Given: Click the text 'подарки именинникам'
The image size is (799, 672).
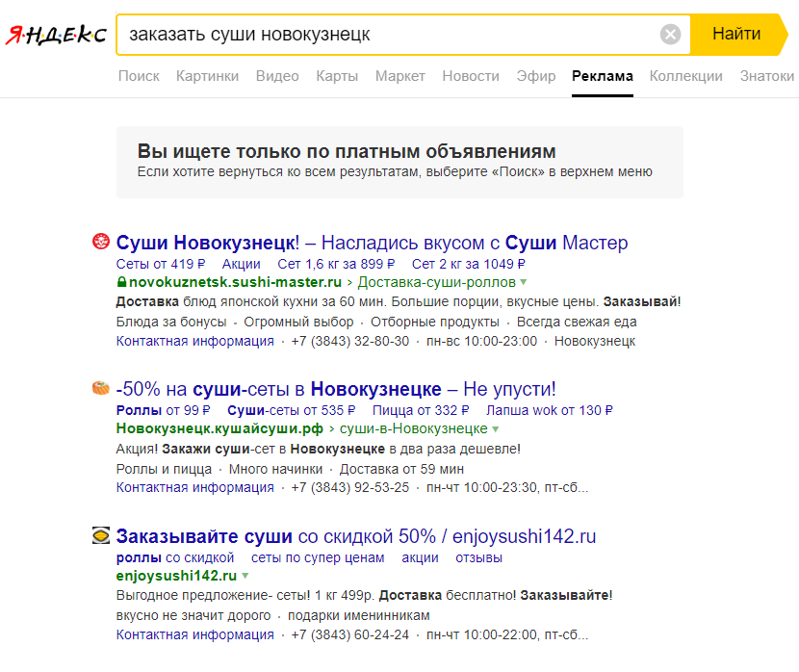Looking at the screenshot, I should [x=359, y=615].
